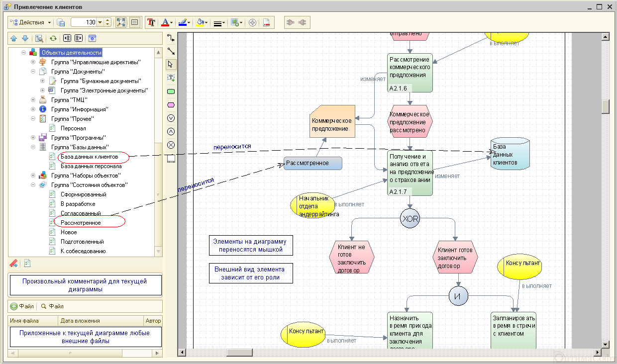This screenshot has width=617, height=364.
Task: Collapse Группа "Базы данных" node
Action: click(x=33, y=147)
